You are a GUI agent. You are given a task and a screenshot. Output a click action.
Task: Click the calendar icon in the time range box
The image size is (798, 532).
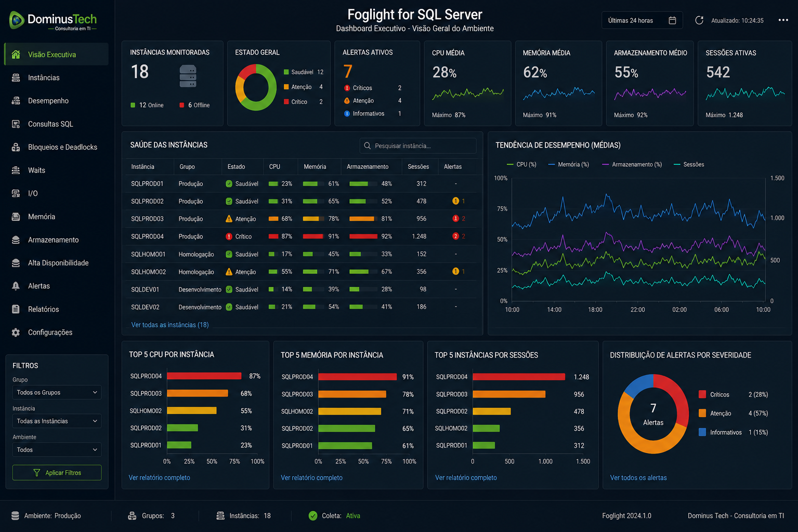672,20
